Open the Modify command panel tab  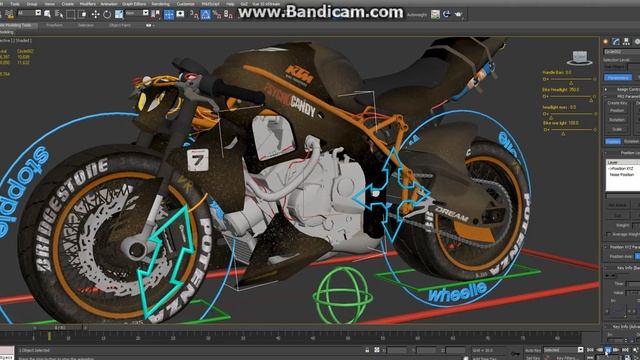pos(616,42)
